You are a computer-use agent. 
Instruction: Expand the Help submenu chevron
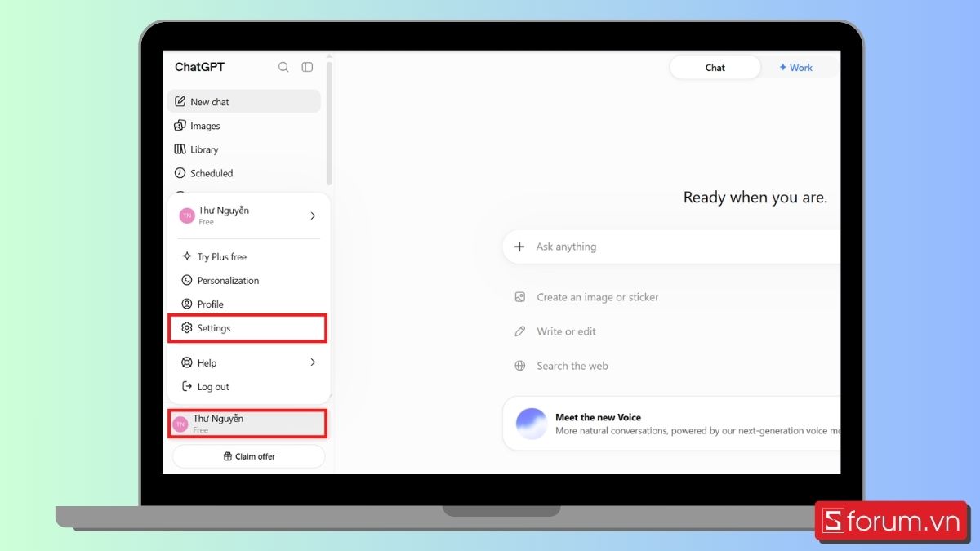(313, 362)
